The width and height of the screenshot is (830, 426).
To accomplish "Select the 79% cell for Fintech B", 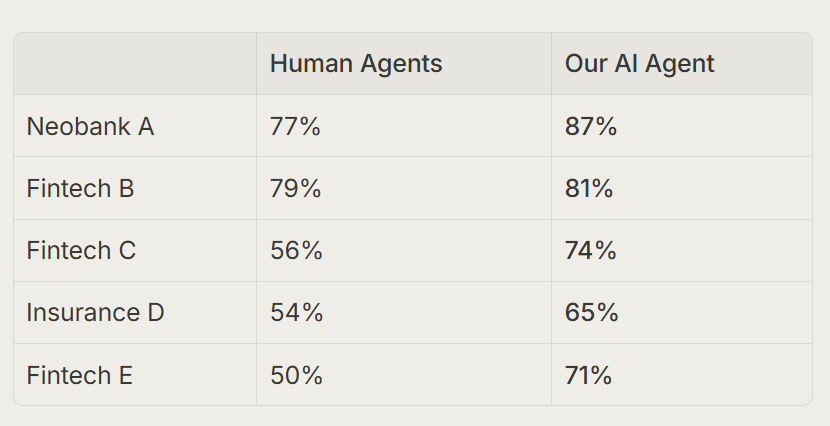I will 404,188.
